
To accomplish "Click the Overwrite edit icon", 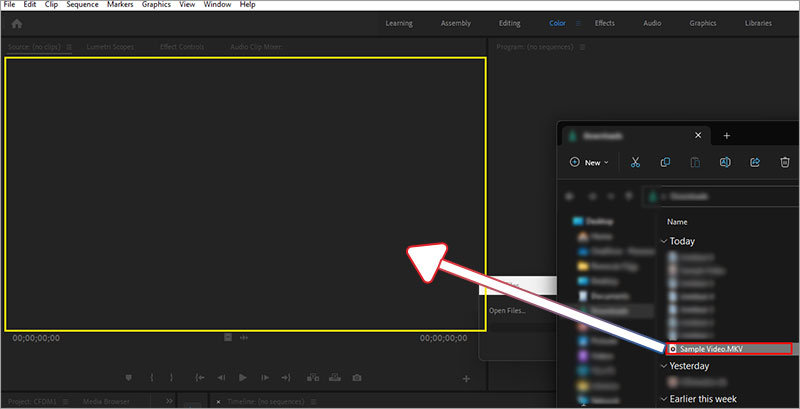I will tap(335, 378).
